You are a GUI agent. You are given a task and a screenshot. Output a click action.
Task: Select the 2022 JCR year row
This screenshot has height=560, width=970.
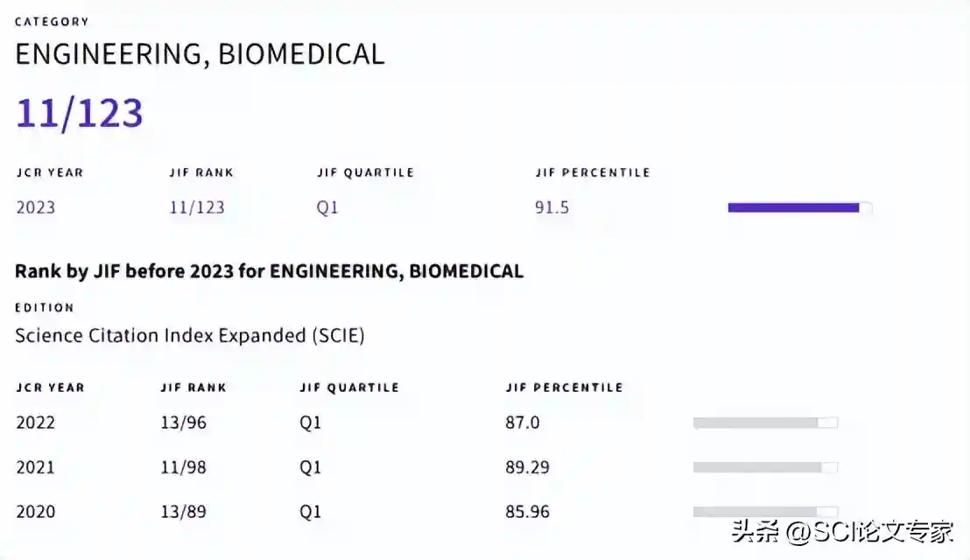pos(36,423)
